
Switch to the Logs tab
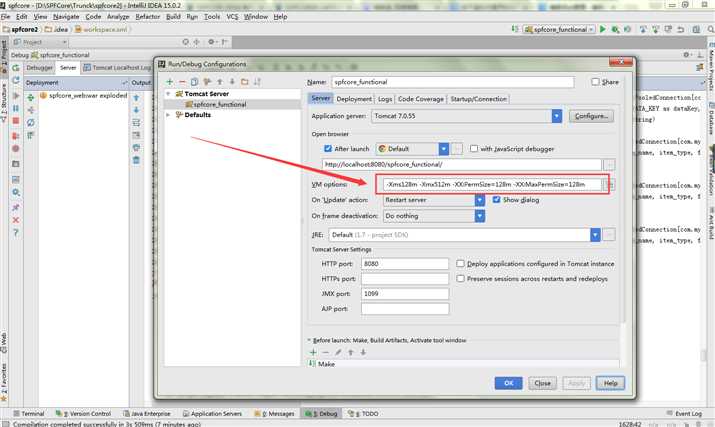tap(385, 99)
